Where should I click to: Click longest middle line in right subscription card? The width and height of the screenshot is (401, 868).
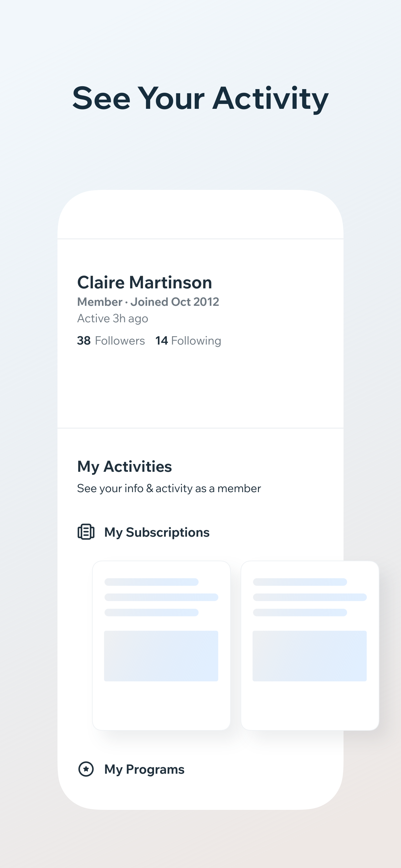click(x=310, y=597)
